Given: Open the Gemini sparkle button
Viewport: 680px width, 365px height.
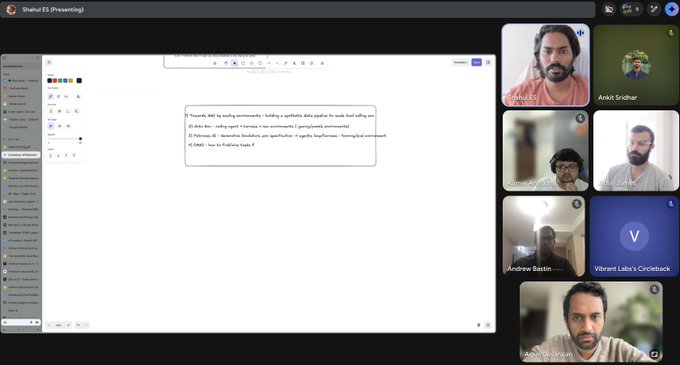Looking at the screenshot, I should 672,9.
